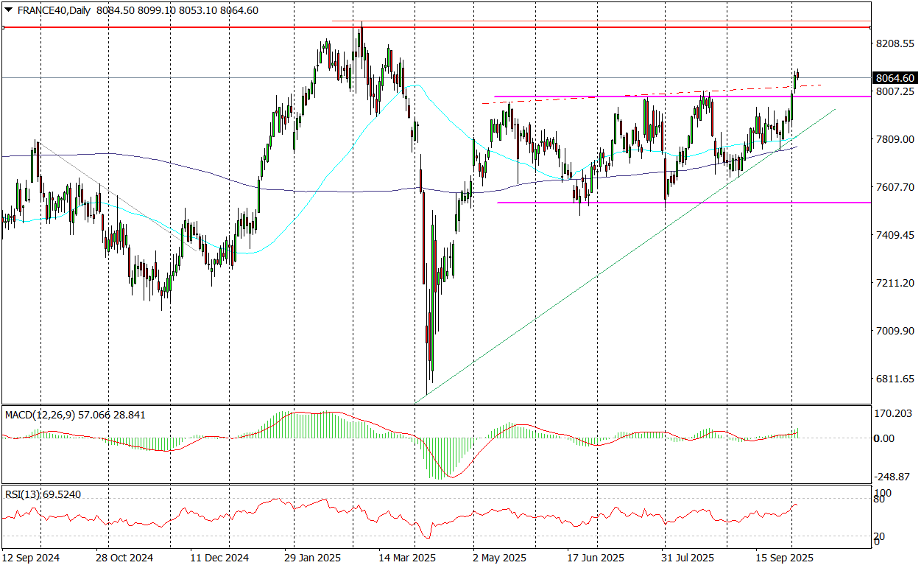Click the 6811.65 price axis label
Viewport: 924px width, 568px height.
pos(895,379)
